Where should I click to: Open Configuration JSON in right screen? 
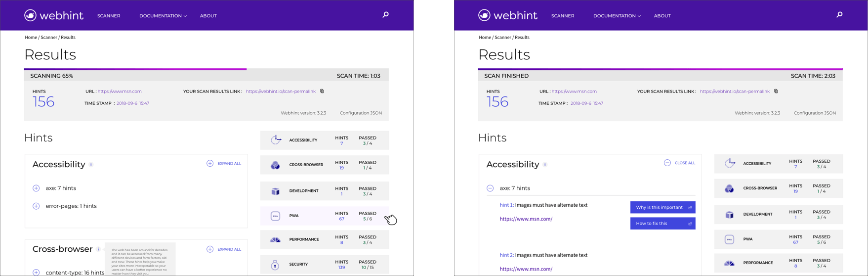point(815,113)
